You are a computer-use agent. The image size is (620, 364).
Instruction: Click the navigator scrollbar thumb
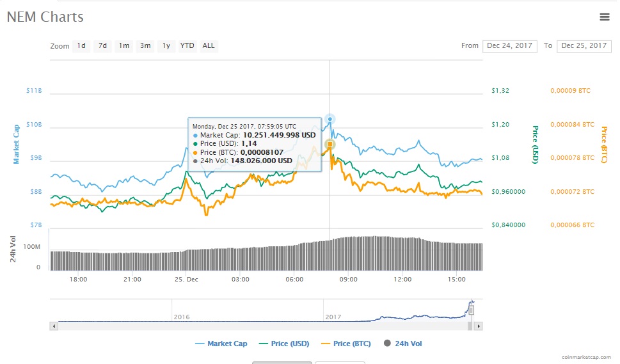(x=470, y=326)
